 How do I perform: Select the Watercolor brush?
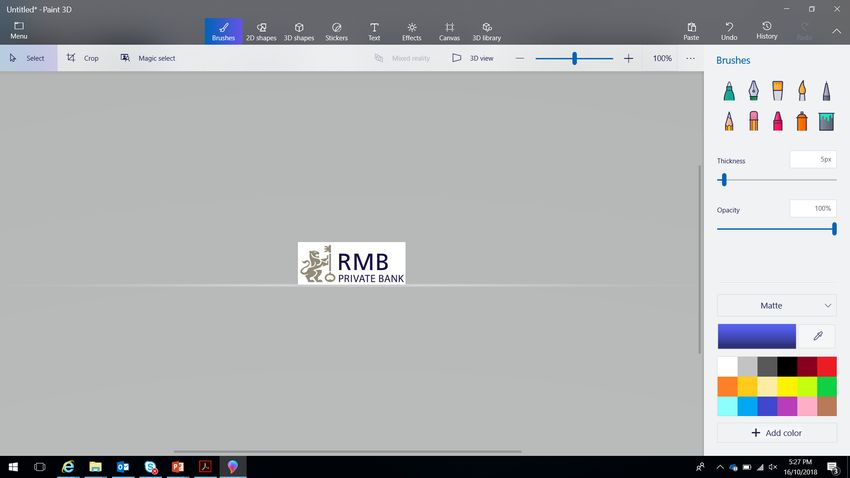tap(802, 91)
